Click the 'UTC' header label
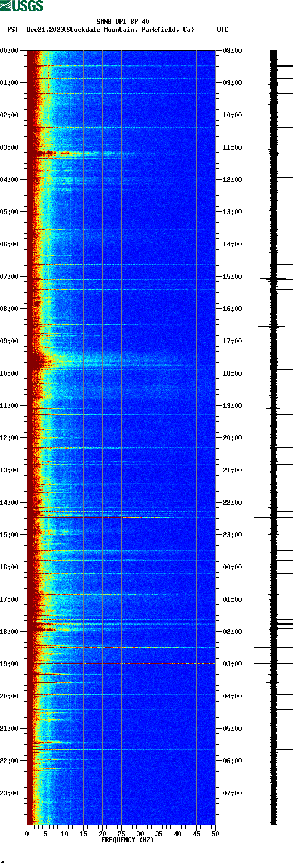The image size is (297, 868). point(223,30)
